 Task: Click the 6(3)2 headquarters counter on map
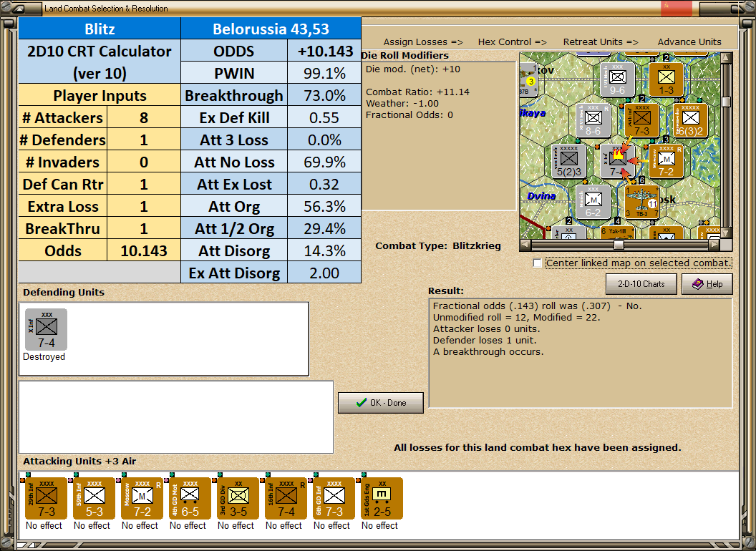pos(690,120)
